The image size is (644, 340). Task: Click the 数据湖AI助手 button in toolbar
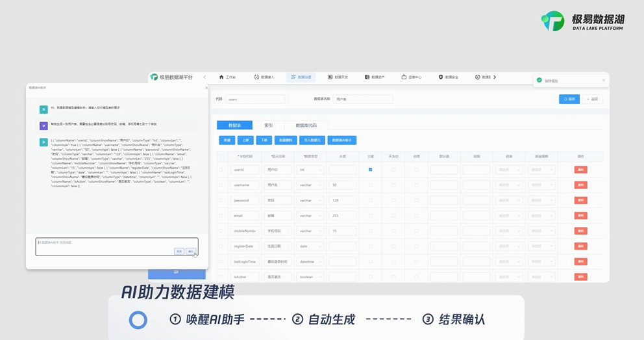[x=342, y=140]
